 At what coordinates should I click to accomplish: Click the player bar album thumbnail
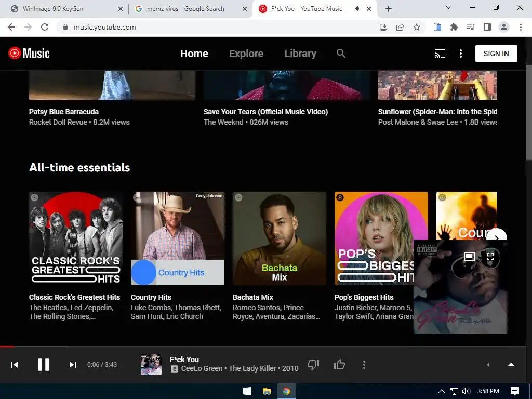tap(151, 365)
